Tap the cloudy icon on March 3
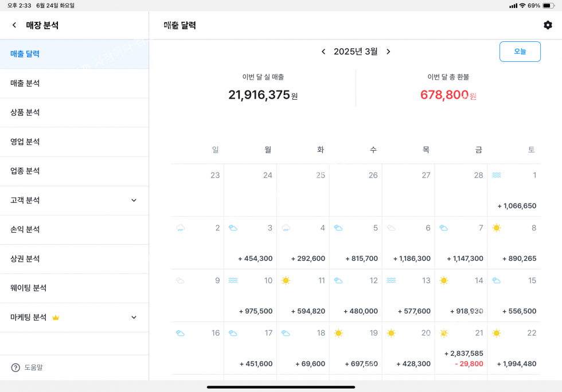Screen dimensions: 562x392 (x=233, y=228)
